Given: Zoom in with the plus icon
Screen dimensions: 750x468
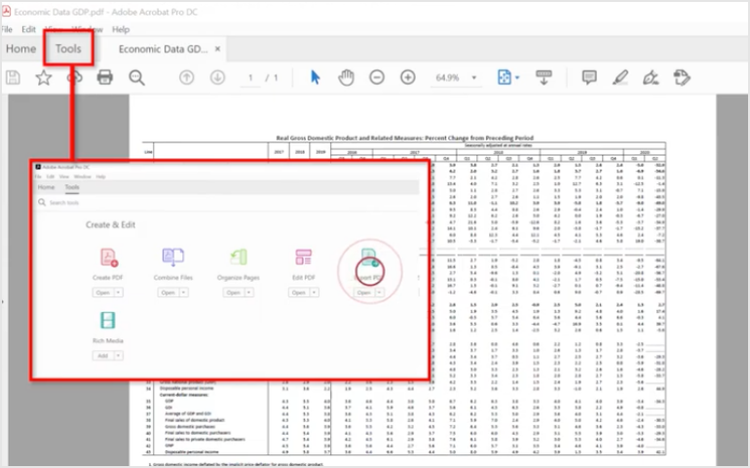Looking at the screenshot, I should [408, 78].
